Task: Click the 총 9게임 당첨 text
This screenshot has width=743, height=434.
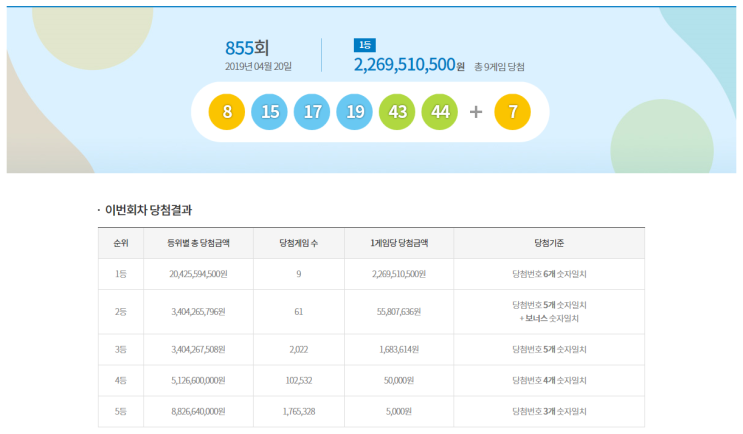Action: (499, 67)
